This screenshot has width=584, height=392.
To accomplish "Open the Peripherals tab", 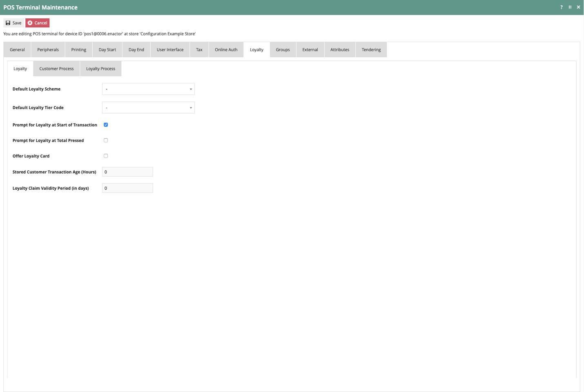I will pyautogui.click(x=48, y=50).
